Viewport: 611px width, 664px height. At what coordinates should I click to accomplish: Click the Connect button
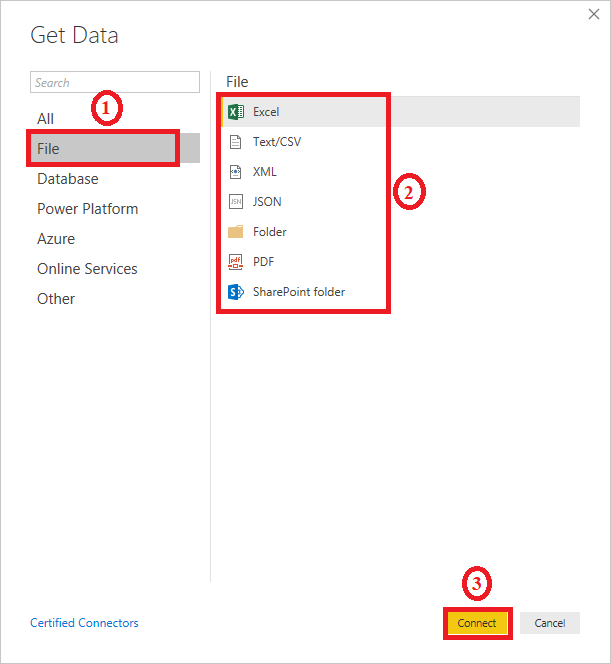[477, 623]
